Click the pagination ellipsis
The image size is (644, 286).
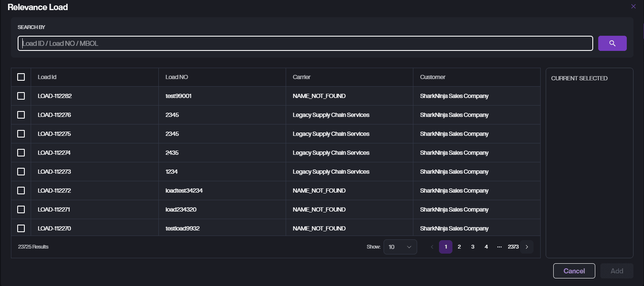click(499, 247)
